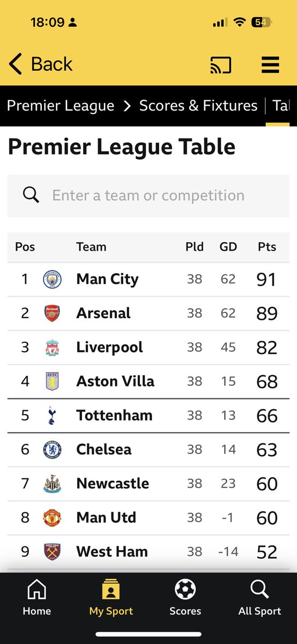Open Premier League breadcrumb link
This screenshot has width=297, height=644.
pos(61,106)
